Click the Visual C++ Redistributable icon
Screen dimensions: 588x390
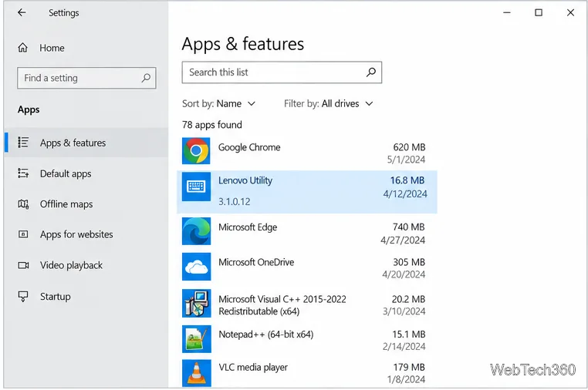[x=196, y=304]
